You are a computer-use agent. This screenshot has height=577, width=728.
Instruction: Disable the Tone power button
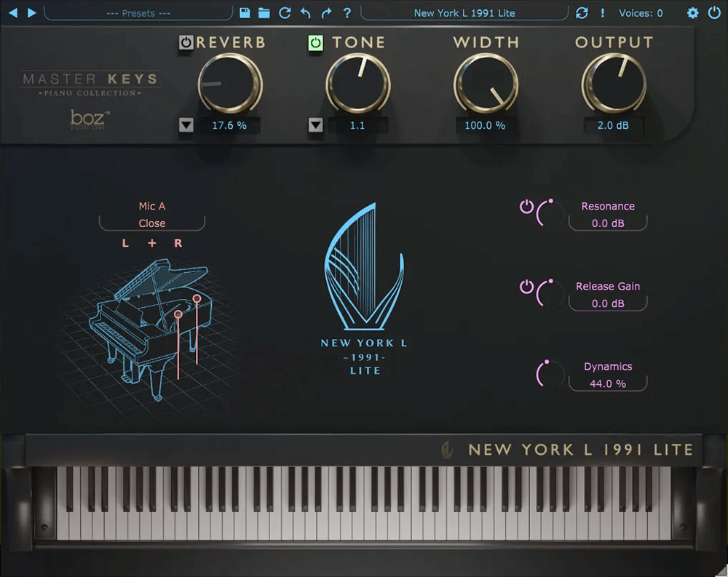pos(315,43)
